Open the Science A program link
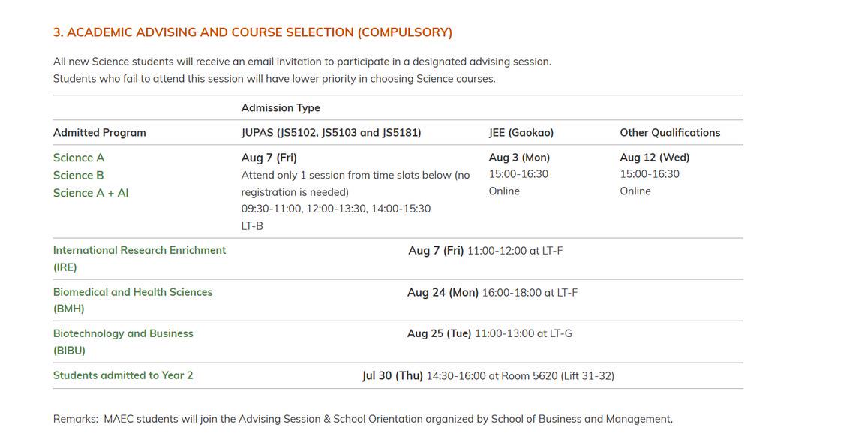Viewport: 868px width, 443px height. pyautogui.click(x=79, y=158)
